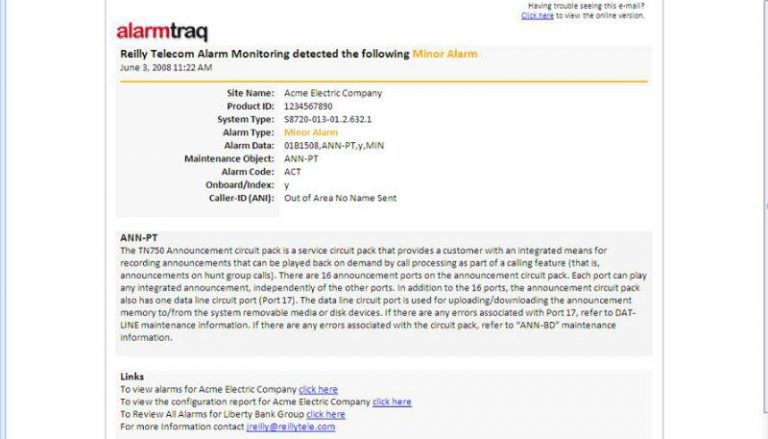Click the alarmtraq logo

162,31
